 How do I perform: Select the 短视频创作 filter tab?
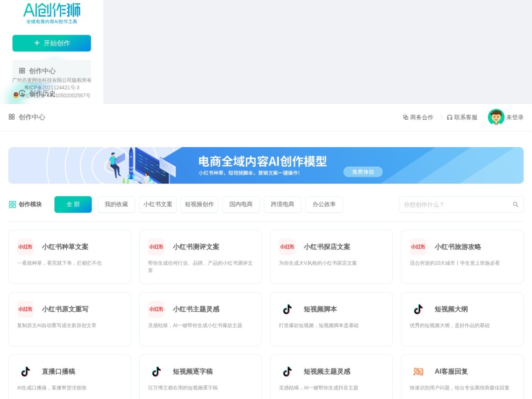(199, 204)
